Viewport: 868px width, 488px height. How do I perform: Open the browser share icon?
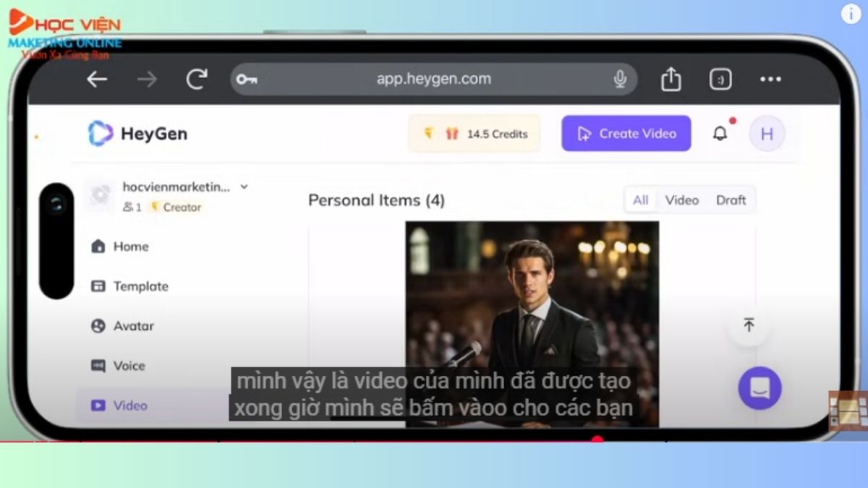coord(671,79)
